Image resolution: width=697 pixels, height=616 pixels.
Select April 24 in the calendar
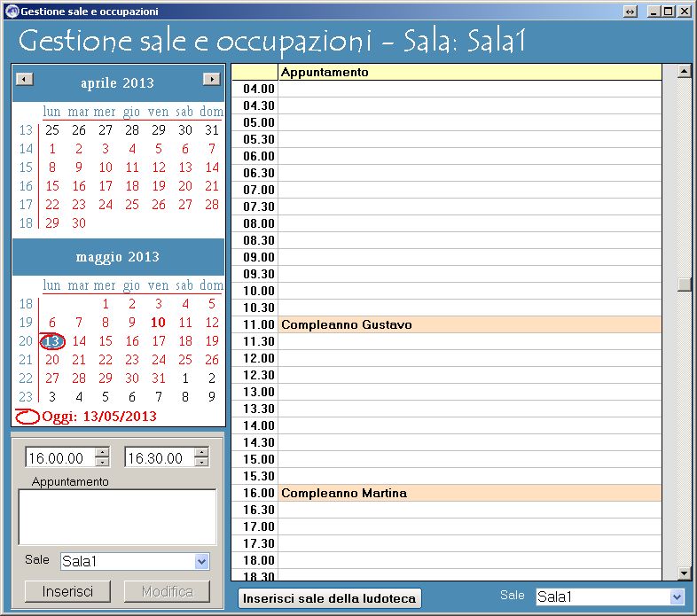click(106, 205)
